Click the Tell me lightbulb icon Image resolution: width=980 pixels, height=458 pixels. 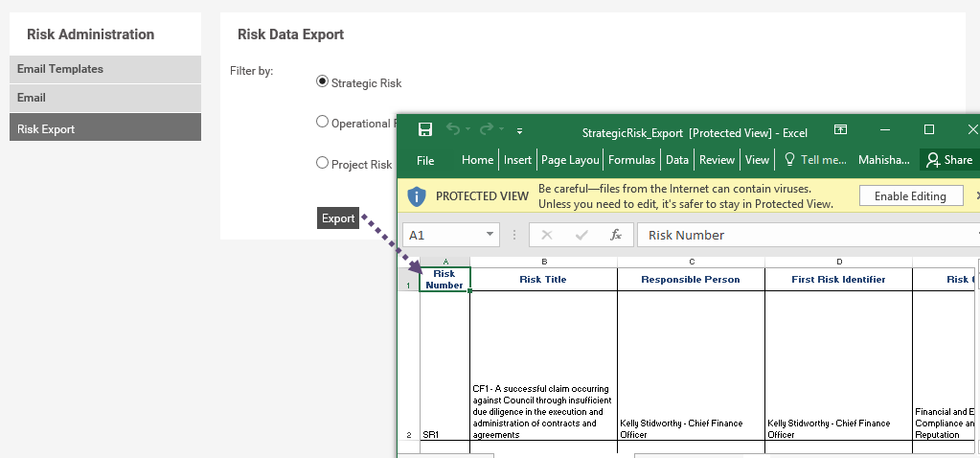click(789, 159)
